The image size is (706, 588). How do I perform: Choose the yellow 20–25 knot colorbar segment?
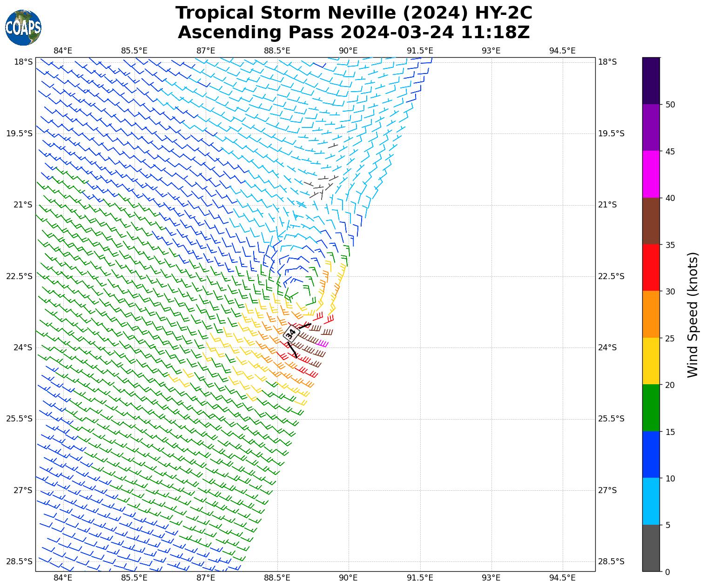(651, 361)
